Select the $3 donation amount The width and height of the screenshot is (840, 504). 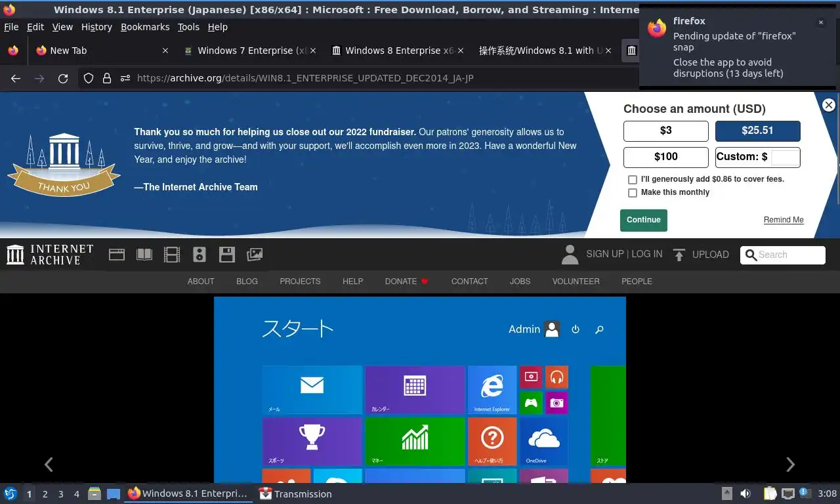pyautogui.click(x=666, y=131)
